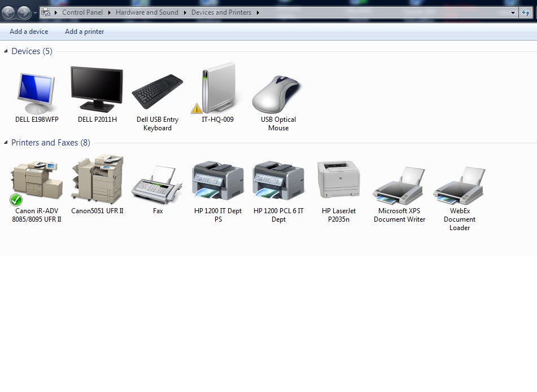Screen dimensions: 537x392
Task: Select the Canon5051 UFR II printer icon
Action: [97, 179]
